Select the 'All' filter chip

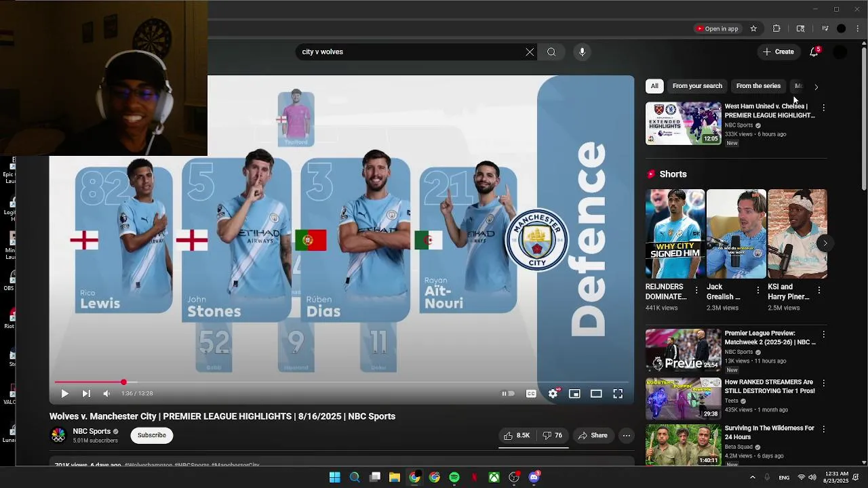(x=654, y=86)
